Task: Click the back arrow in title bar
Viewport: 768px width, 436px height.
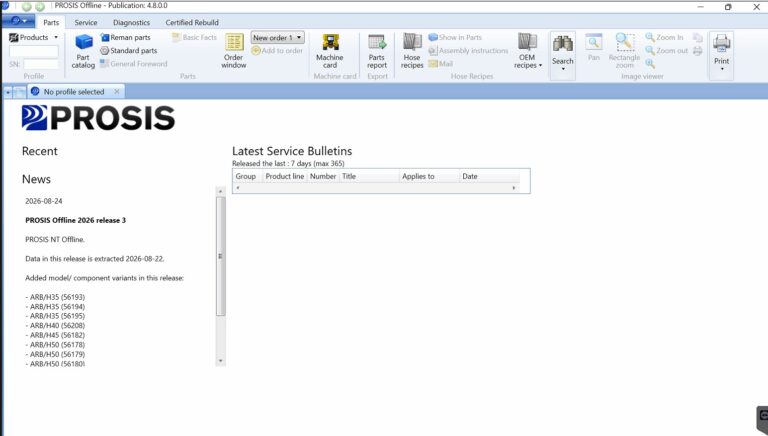Action: [x=26, y=6]
